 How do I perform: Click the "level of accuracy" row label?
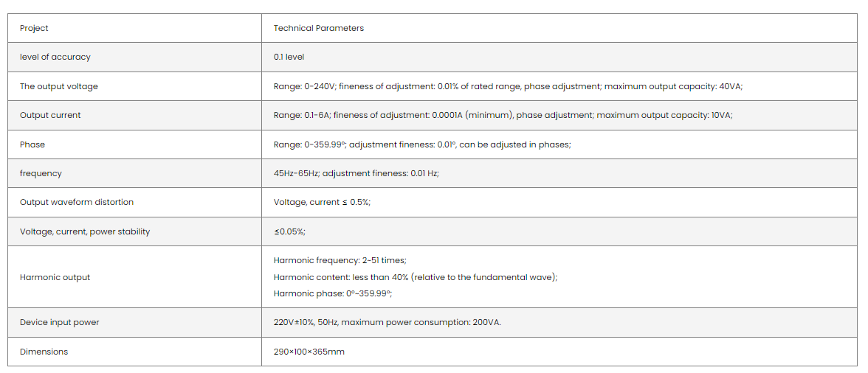55,57
